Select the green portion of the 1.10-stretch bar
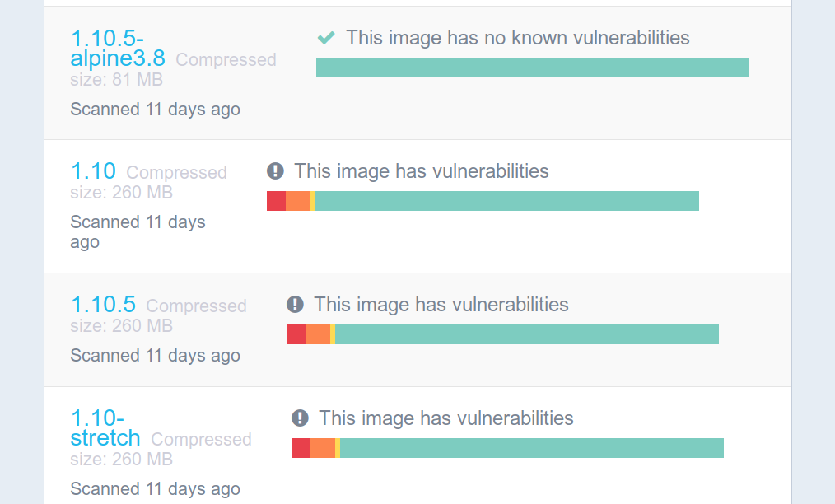The image size is (835, 504). [x=531, y=447]
